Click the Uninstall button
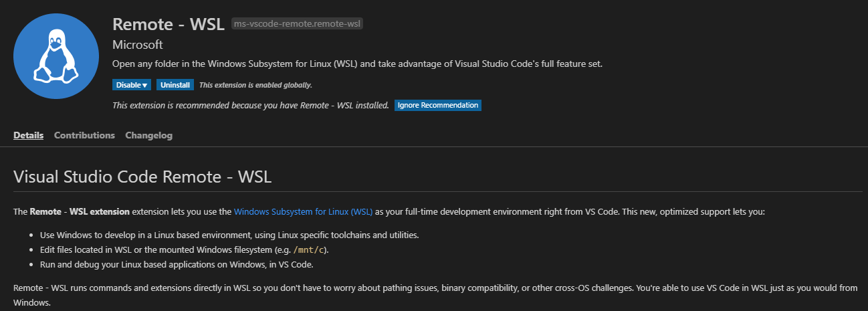Image resolution: width=868 pixels, height=311 pixels. coord(176,85)
